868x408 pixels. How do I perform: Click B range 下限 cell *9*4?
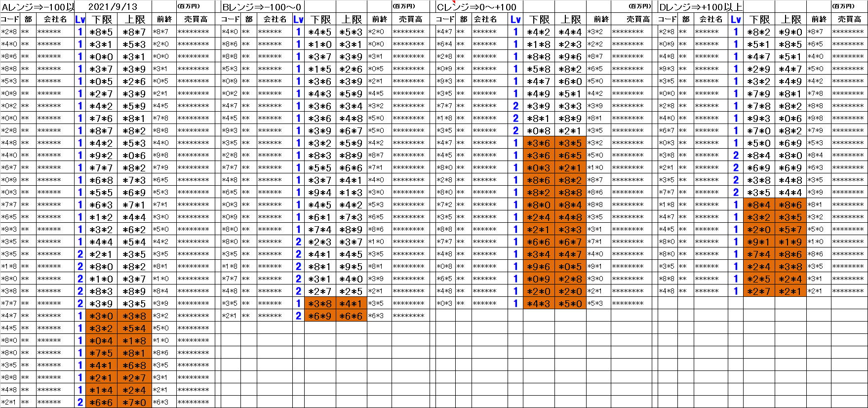point(320,192)
